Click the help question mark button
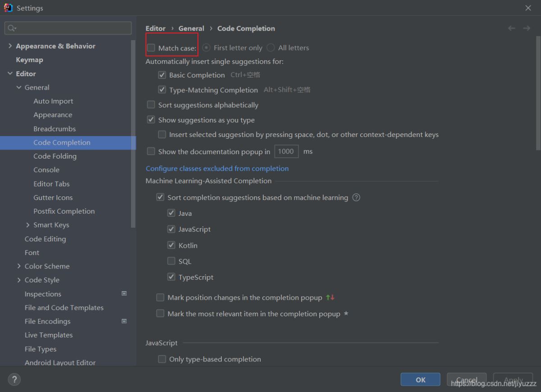Viewport: 541px width, 392px height. click(14, 379)
